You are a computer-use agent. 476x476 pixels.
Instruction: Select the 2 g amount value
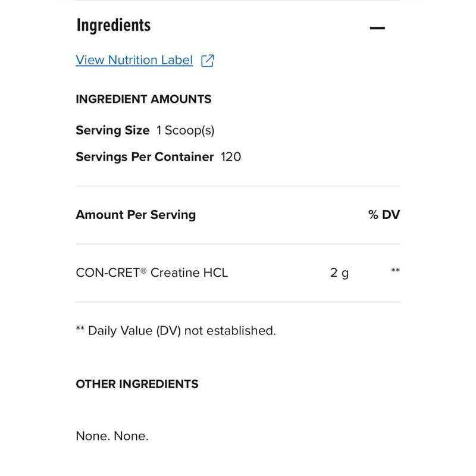339,273
